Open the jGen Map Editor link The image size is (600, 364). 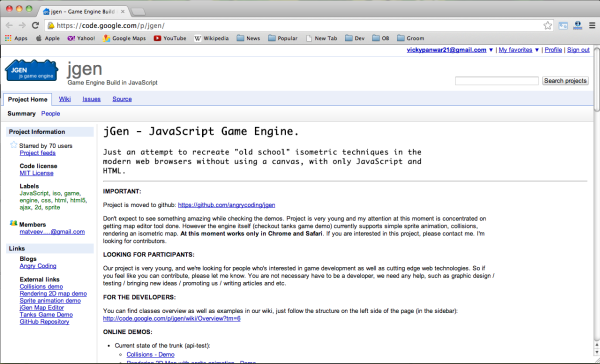pyautogui.click(x=42, y=307)
